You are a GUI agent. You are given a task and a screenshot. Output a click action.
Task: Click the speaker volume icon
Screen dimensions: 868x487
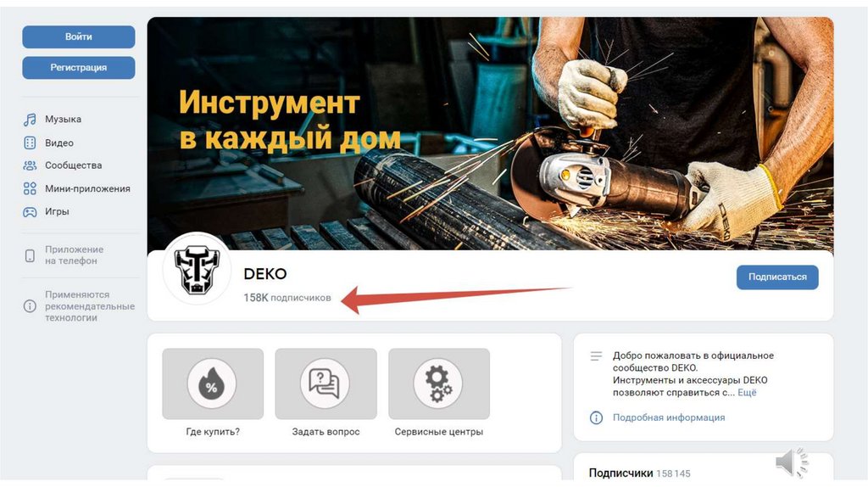click(x=792, y=462)
